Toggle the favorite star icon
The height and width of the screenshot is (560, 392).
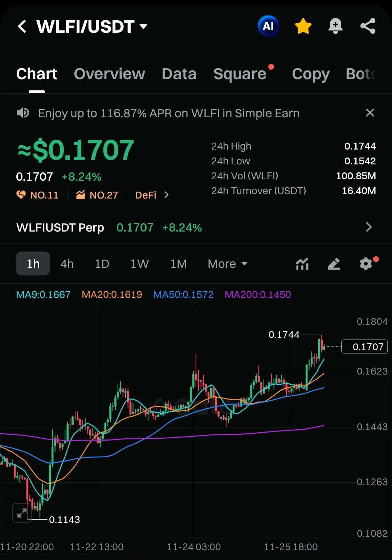coord(303,26)
